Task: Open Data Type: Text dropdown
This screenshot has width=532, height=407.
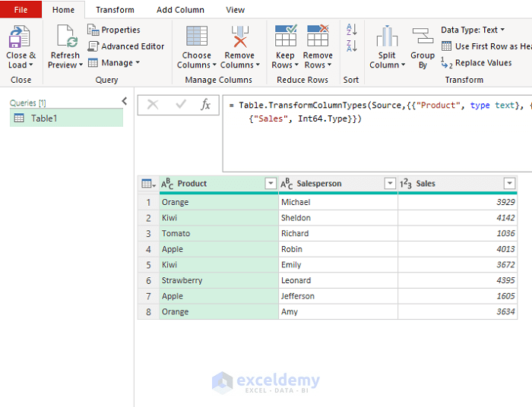Action: (x=473, y=30)
